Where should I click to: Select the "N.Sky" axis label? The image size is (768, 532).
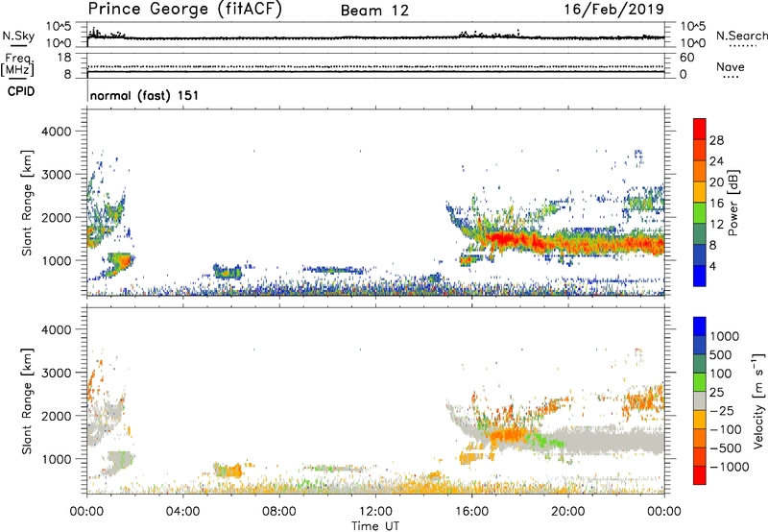[x=18, y=36]
